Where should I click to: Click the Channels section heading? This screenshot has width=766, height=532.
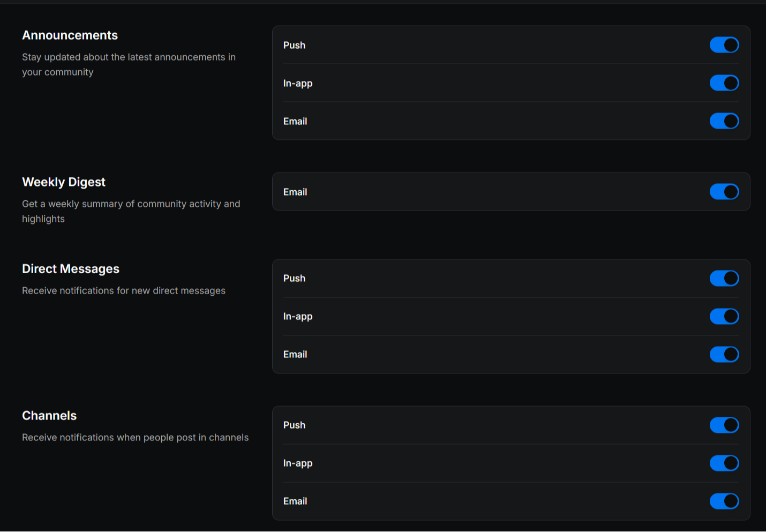49,416
